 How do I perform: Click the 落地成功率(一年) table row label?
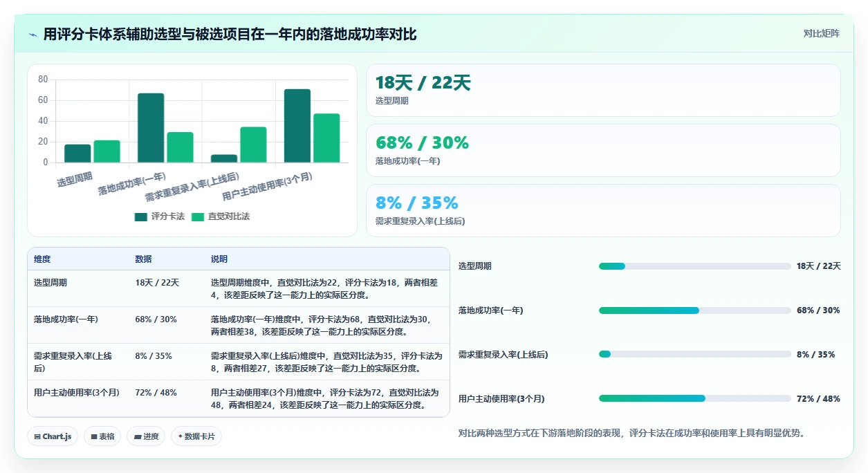[66, 319]
